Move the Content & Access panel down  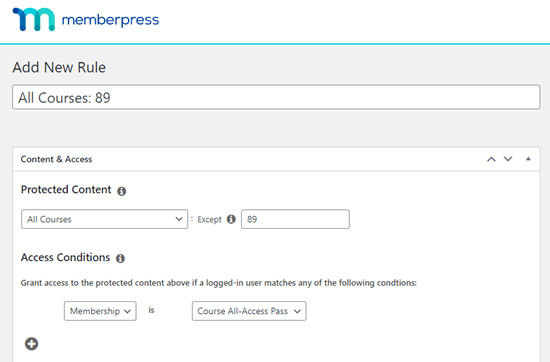(x=508, y=159)
